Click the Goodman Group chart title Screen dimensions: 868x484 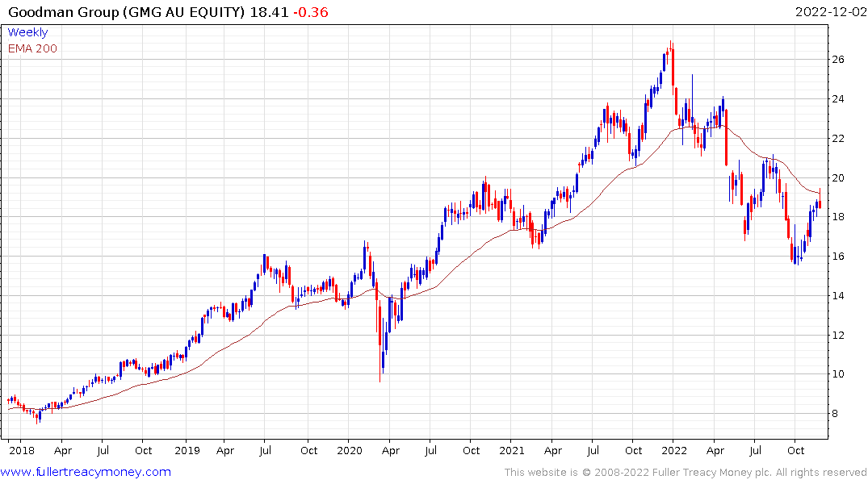coord(126,12)
